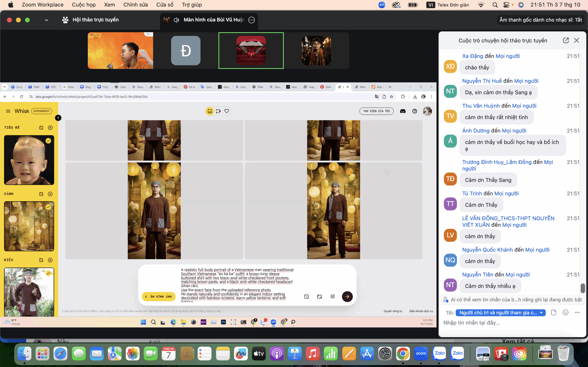The width and height of the screenshot is (588, 367).
Task: Click the file attachment icon in chat
Action: pyautogui.click(x=554, y=312)
